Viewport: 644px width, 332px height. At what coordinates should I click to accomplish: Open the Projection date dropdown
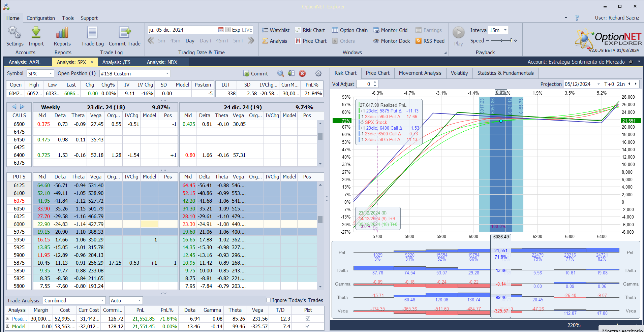pos(599,84)
